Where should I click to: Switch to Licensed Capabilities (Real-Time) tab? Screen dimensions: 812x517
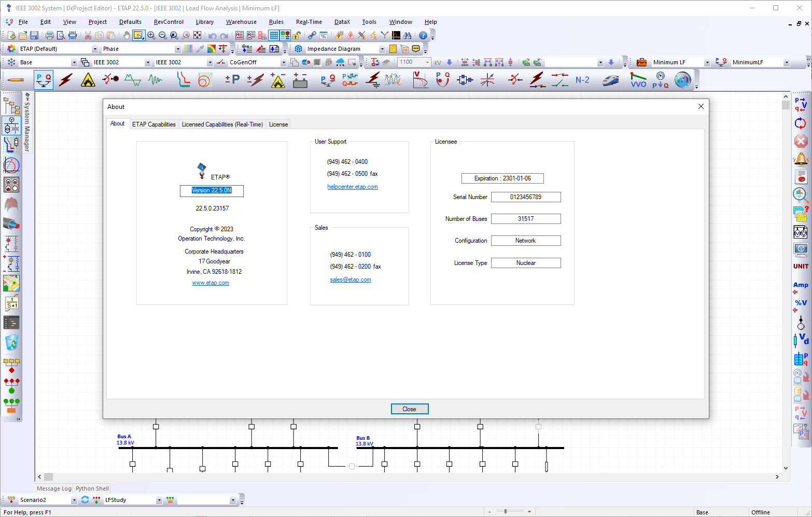222,124
